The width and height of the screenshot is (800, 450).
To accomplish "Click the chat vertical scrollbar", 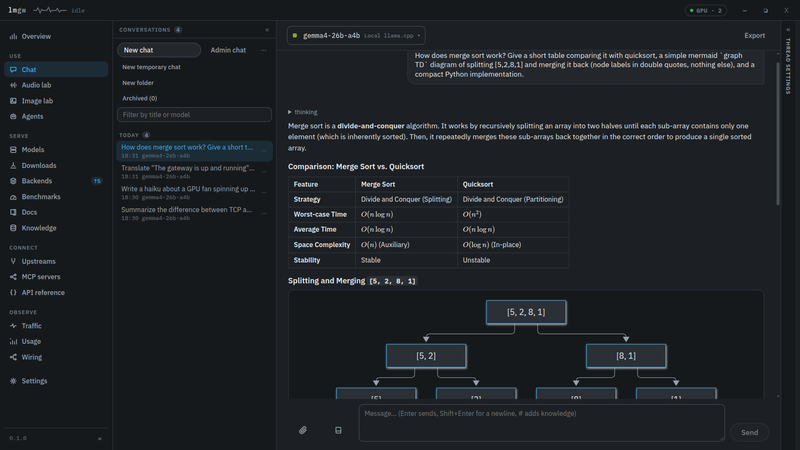I will [x=778, y=133].
